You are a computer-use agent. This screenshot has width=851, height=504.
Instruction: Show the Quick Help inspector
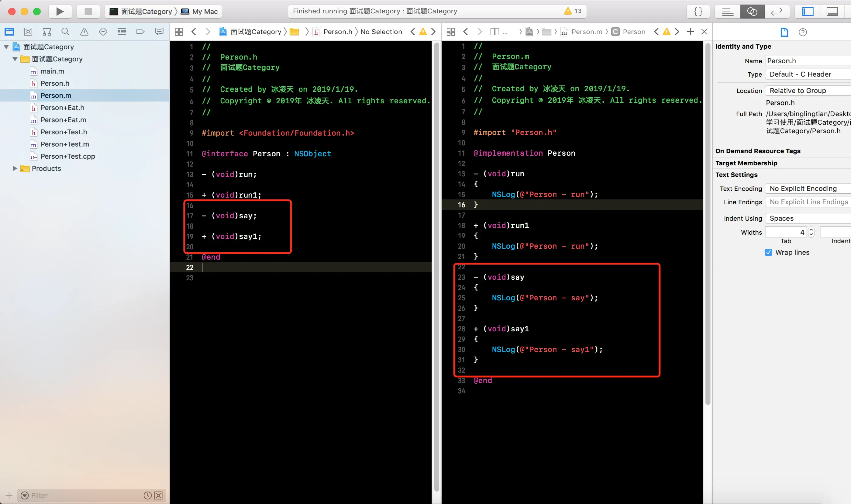click(802, 32)
